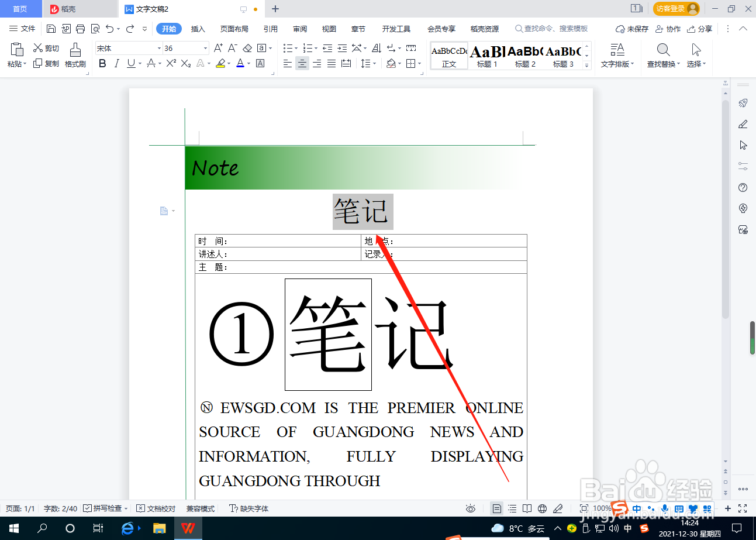Switch to web layout via globe icon
The image size is (756, 540).
(x=543, y=508)
